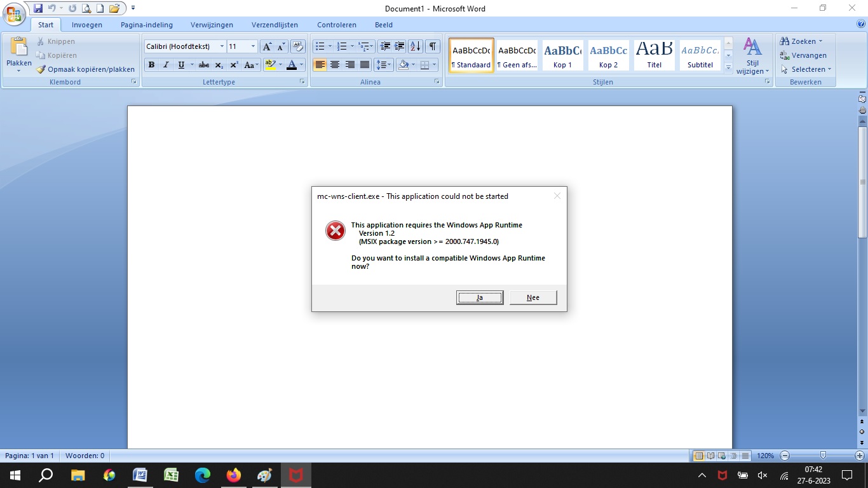Toggle italic formatting

click(x=166, y=65)
